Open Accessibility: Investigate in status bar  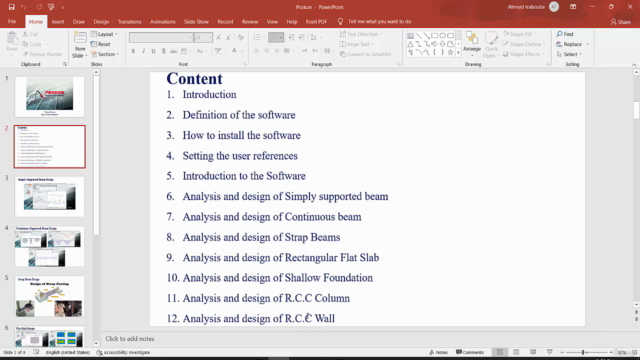[124, 352]
